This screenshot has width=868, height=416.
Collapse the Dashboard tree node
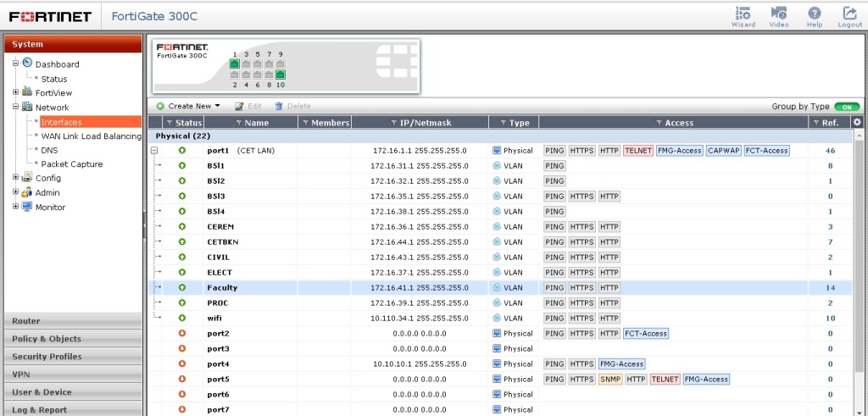(16, 63)
